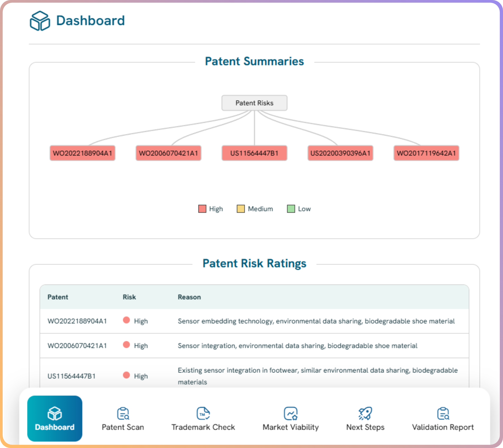The height and width of the screenshot is (448, 503).
Task: Click the Patent Risks root node
Action: (x=254, y=103)
